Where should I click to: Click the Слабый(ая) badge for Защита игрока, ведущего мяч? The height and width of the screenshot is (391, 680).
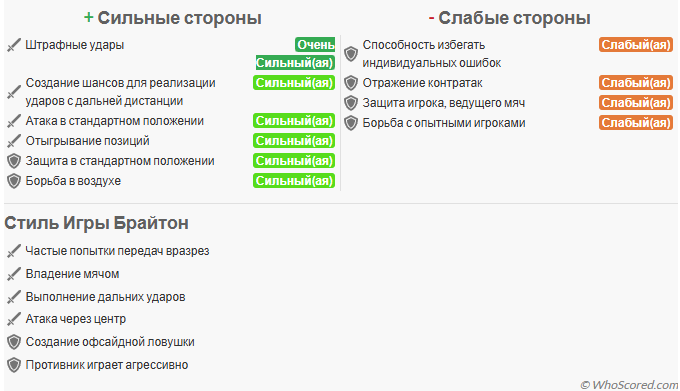click(x=636, y=103)
